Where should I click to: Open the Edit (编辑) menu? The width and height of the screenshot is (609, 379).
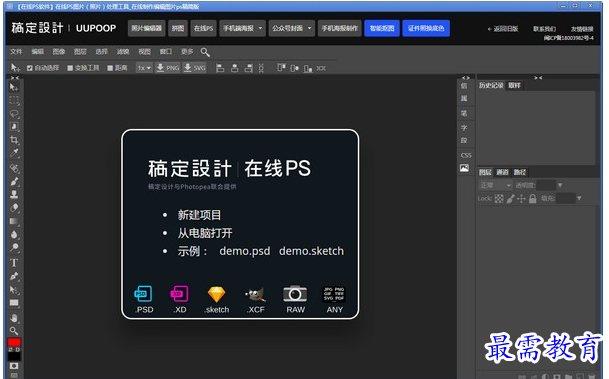(x=37, y=52)
